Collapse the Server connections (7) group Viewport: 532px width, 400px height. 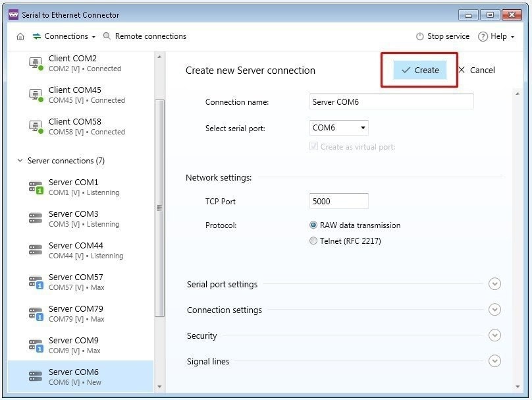coord(18,161)
